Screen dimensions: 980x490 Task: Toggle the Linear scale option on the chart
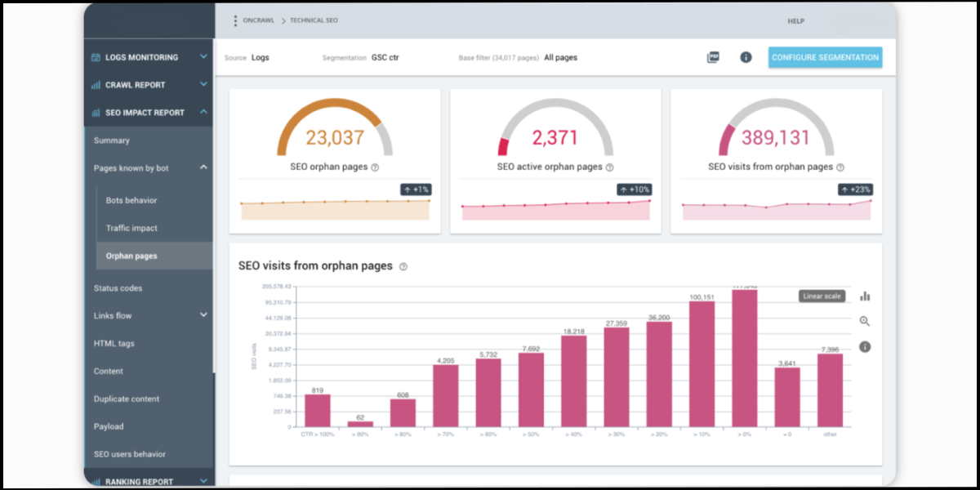(x=822, y=296)
